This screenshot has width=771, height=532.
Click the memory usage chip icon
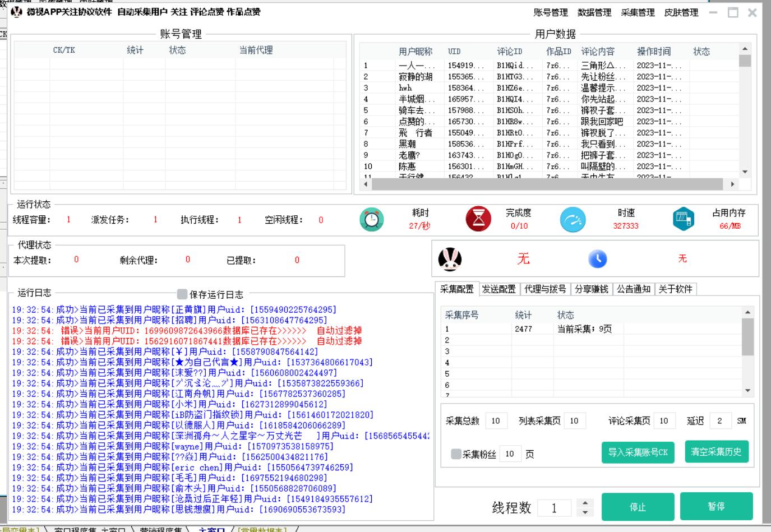(683, 219)
